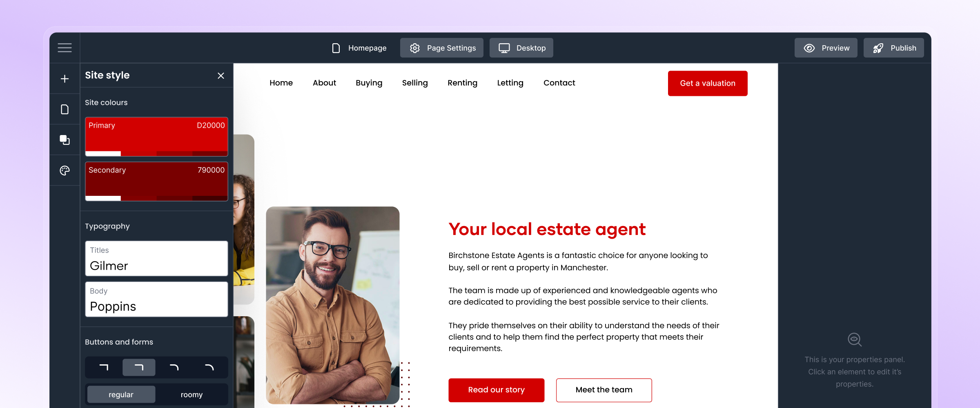Click the Primary D20000 colour swatch
Screen dimensions: 980x408
point(156,137)
